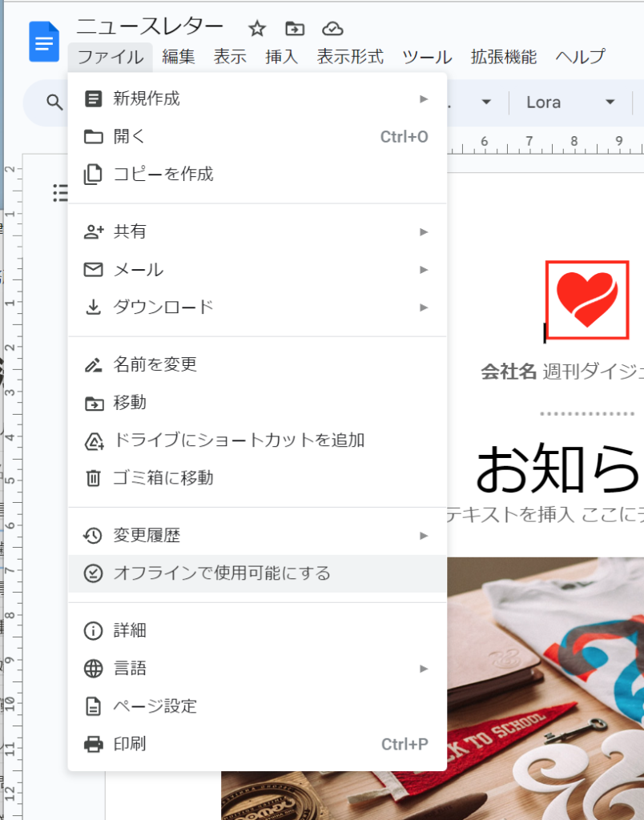Screen dimensions: 644x820
Task: Check the cloud save status icon
Action: [x=332, y=29]
